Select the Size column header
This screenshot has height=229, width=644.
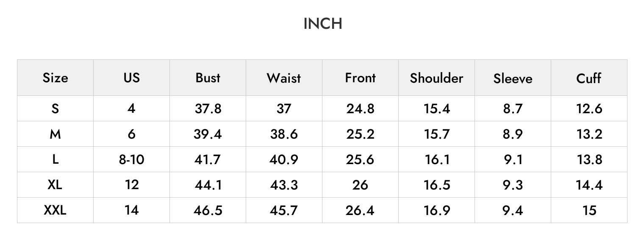(x=55, y=78)
